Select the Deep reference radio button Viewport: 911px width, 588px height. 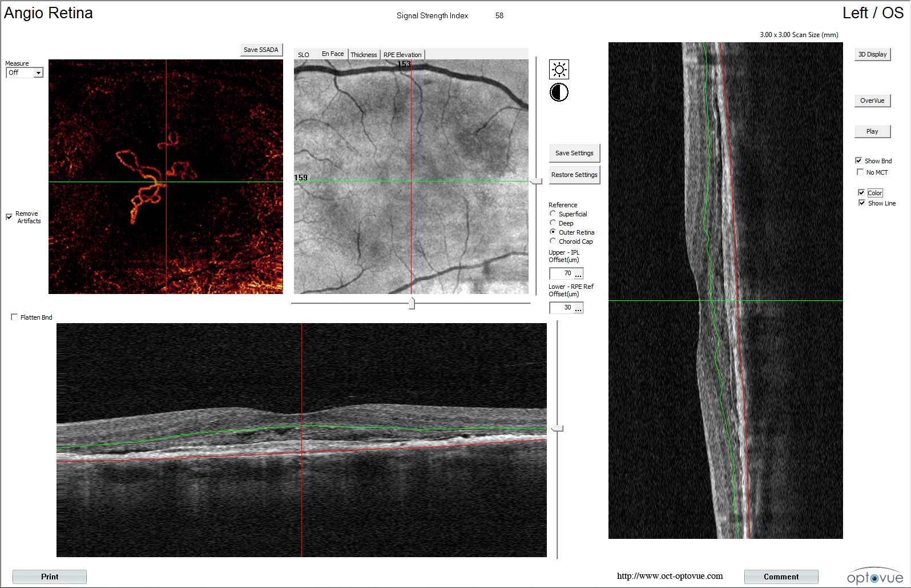(x=553, y=223)
